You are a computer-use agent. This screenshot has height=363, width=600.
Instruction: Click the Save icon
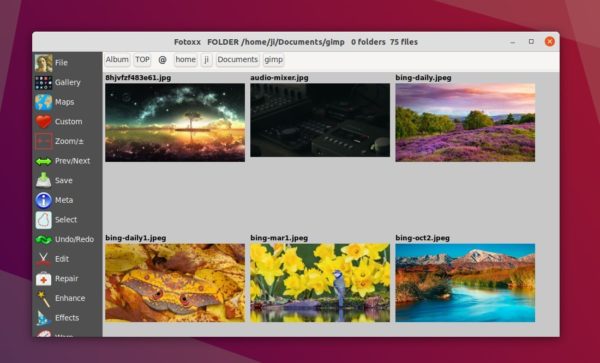tap(43, 181)
